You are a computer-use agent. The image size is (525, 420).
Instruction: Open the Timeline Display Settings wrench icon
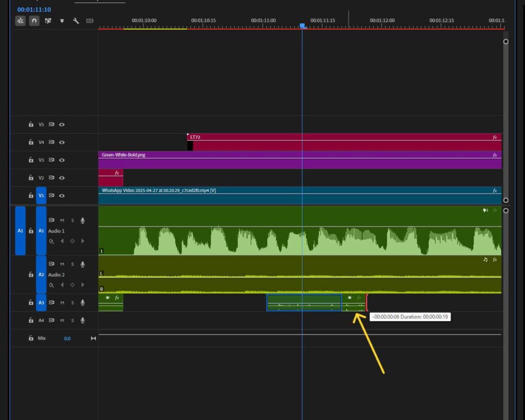click(x=76, y=21)
